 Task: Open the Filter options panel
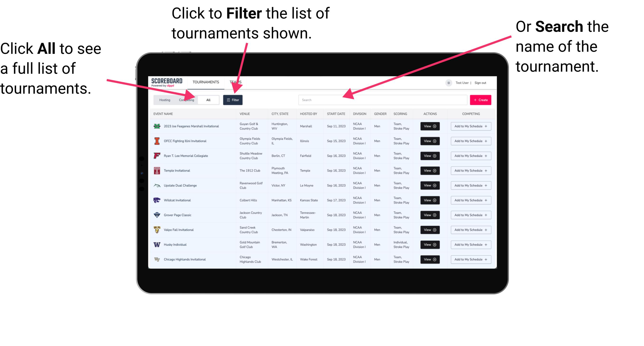[233, 100]
